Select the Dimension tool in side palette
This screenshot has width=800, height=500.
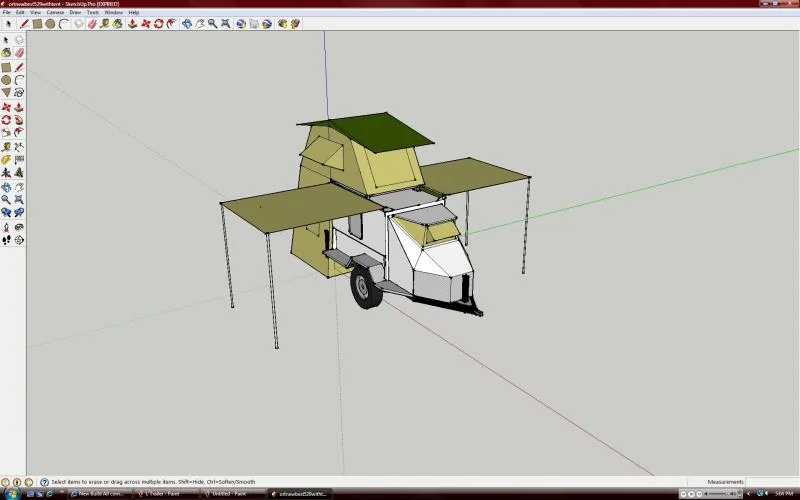click(19, 147)
